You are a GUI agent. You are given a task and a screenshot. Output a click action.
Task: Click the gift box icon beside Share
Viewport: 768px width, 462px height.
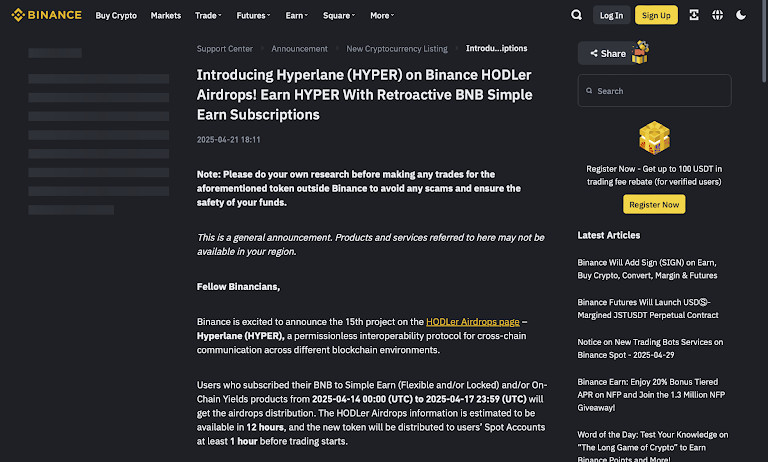tap(639, 52)
